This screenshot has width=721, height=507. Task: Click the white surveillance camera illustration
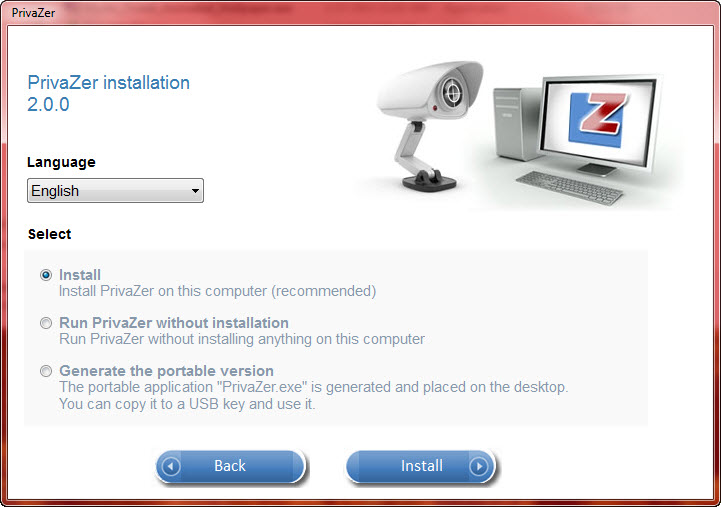point(431,125)
